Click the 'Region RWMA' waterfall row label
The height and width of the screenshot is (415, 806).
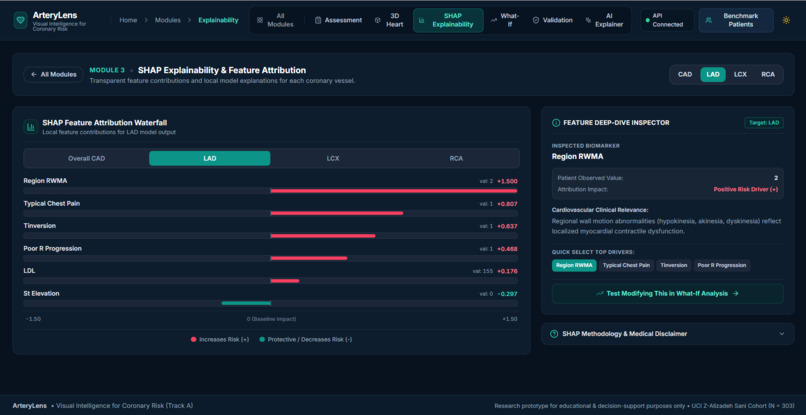coord(45,181)
